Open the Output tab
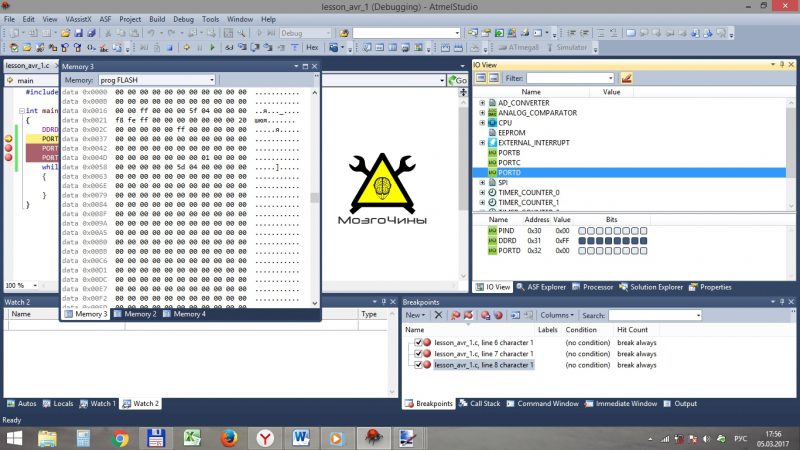The image size is (800, 450). (680, 404)
